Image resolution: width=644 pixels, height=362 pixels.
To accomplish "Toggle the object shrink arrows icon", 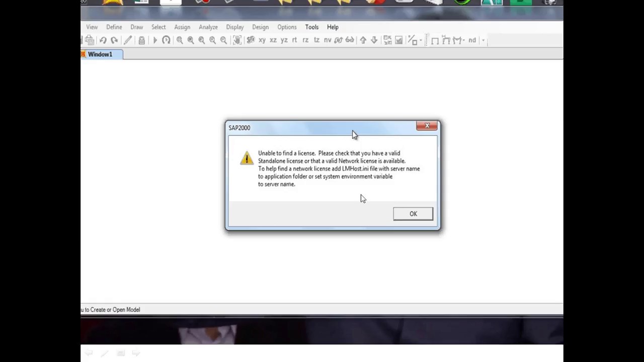I will point(387,40).
